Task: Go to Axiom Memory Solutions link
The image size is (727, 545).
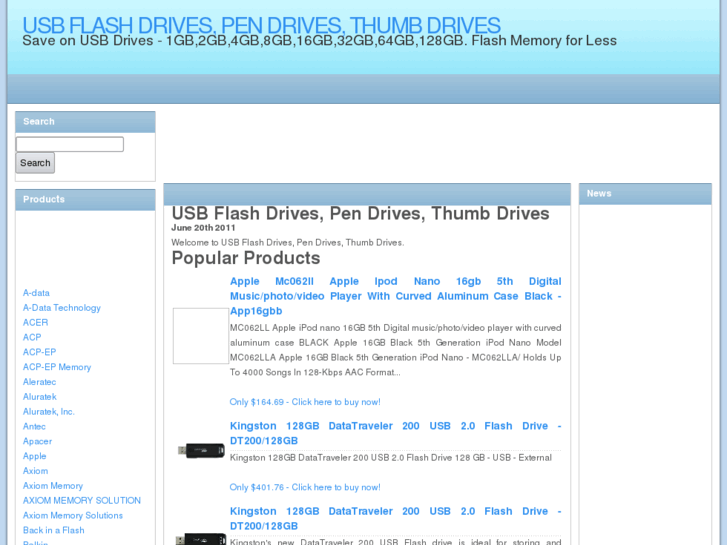Action: click(x=73, y=516)
